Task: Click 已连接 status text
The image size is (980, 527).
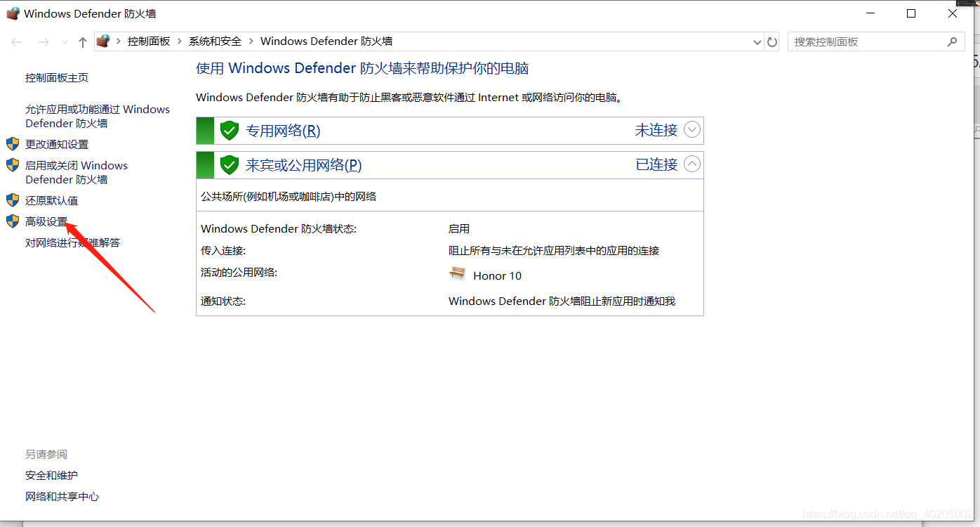Action: click(656, 164)
